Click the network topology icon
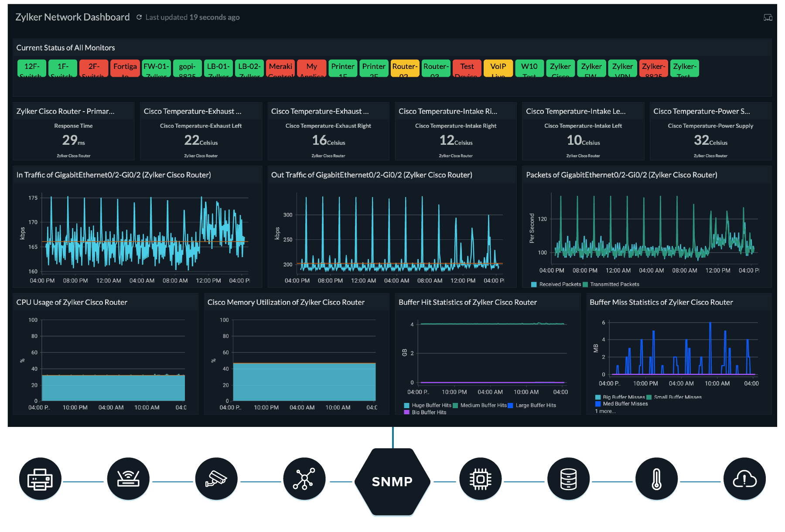 tap(304, 478)
